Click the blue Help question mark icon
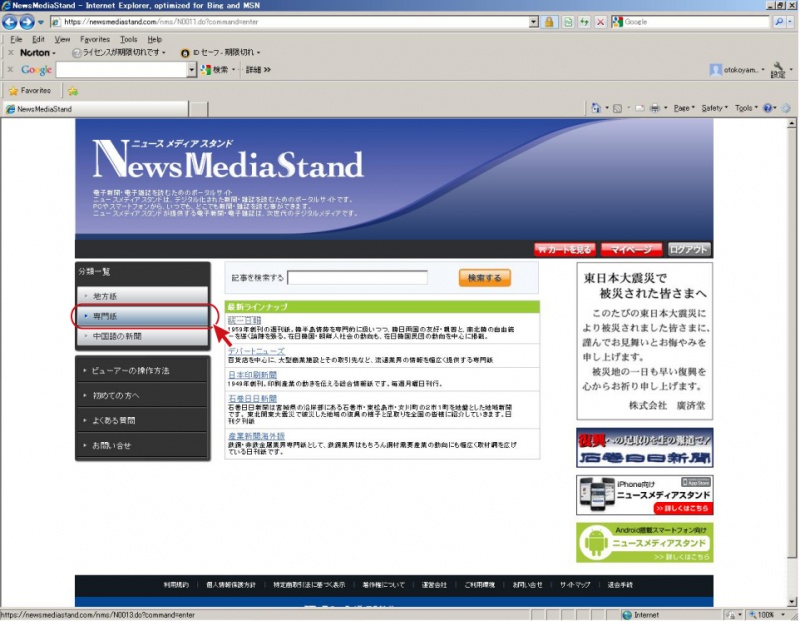 click(768, 108)
